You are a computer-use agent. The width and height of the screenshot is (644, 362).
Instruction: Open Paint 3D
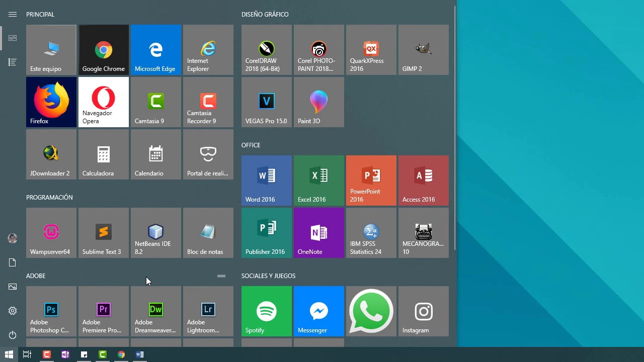click(x=318, y=102)
